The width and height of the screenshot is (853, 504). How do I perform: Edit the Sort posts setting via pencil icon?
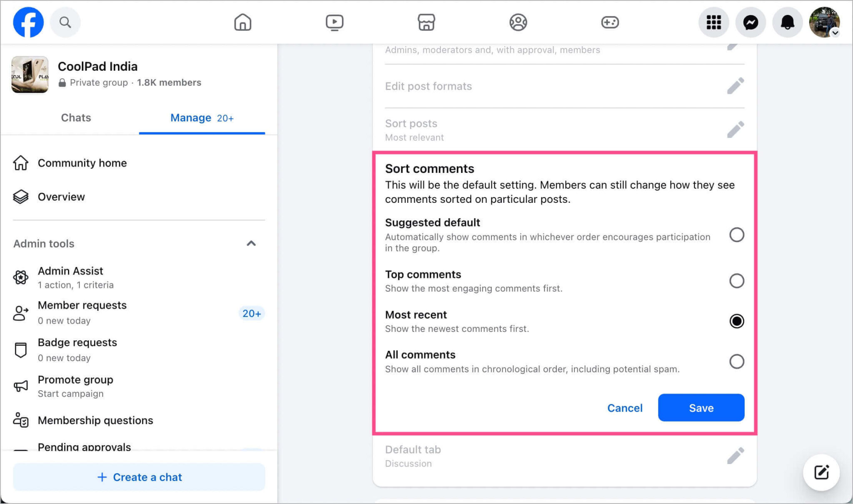point(736,129)
